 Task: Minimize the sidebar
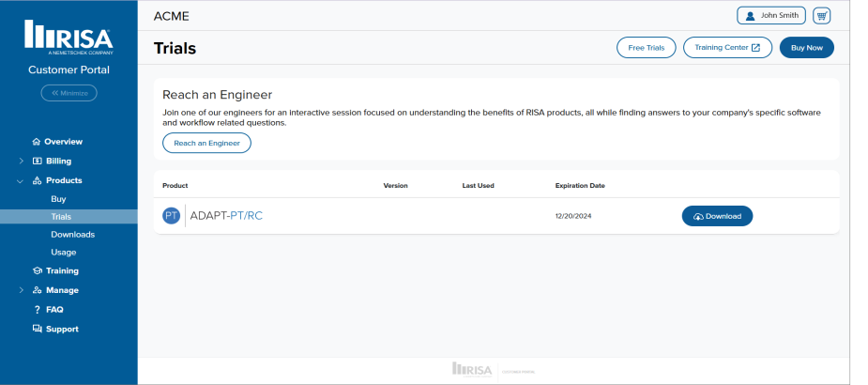[69, 93]
